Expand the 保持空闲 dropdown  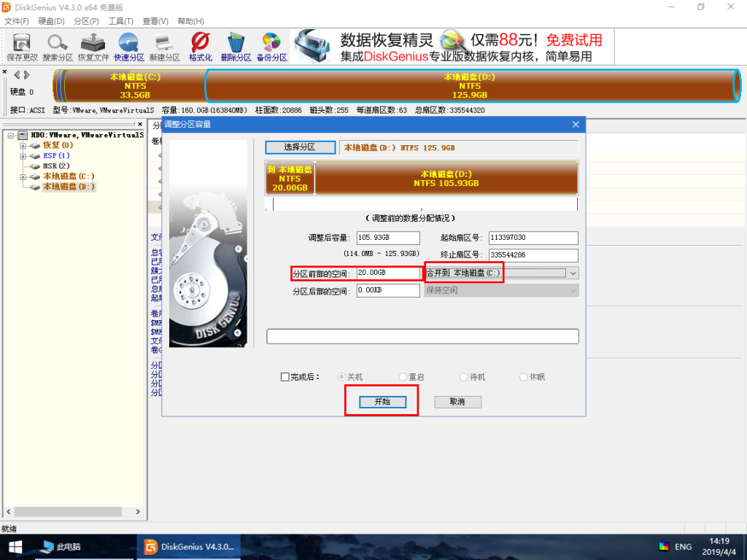tap(574, 290)
